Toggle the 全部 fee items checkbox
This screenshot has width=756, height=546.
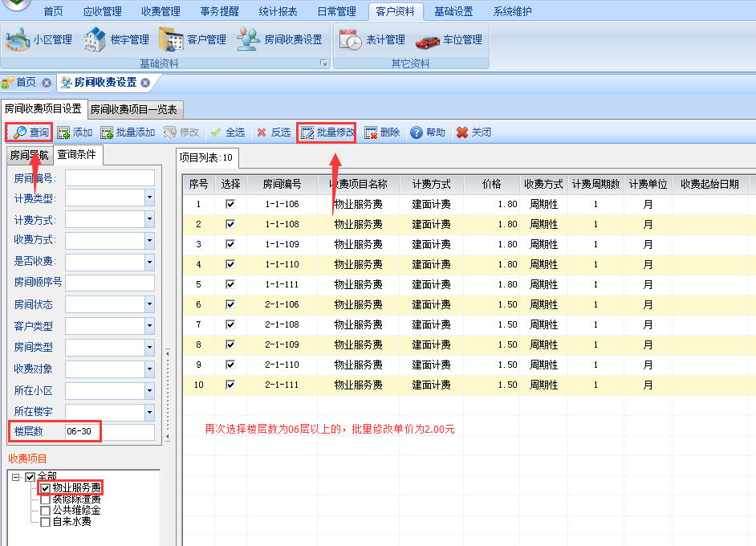[x=30, y=477]
